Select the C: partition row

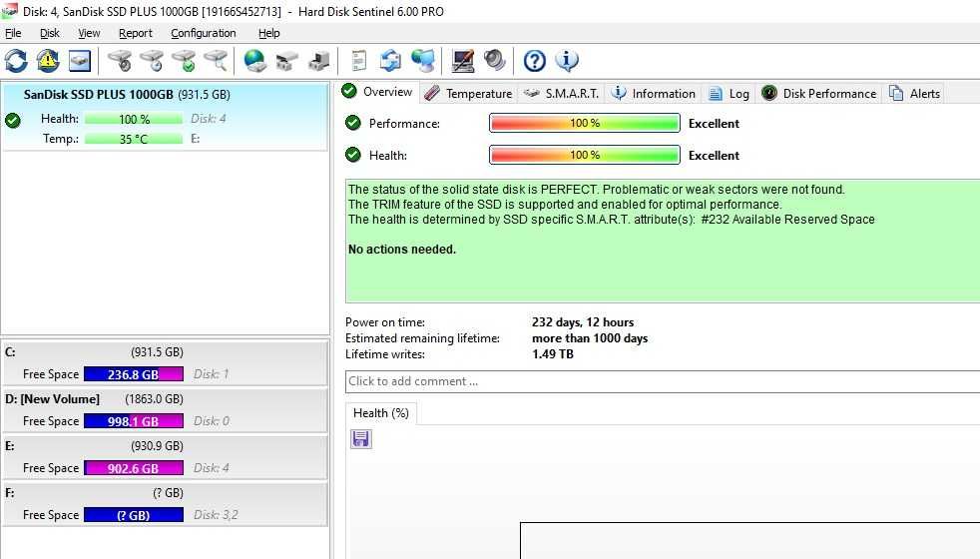pos(165,363)
